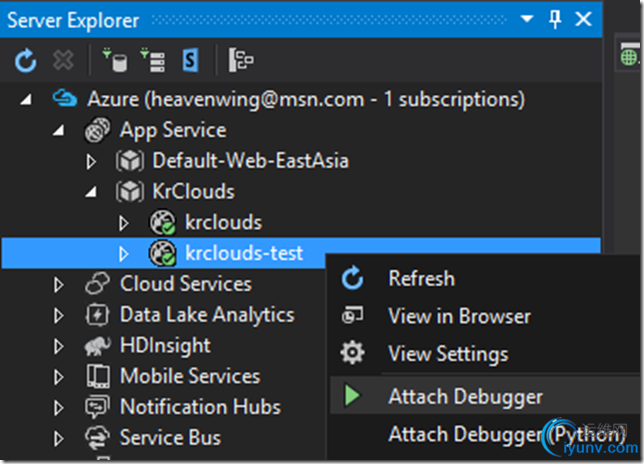The width and height of the screenshot is (644, 464).
Task: Select Data Lake Analytics label
Action: [x=207, y=315]
